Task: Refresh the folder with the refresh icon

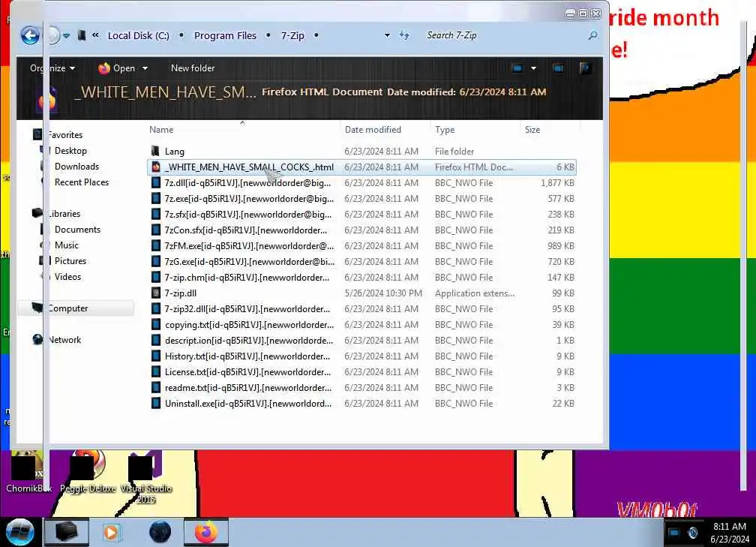Action: click(x=404, y=35)
